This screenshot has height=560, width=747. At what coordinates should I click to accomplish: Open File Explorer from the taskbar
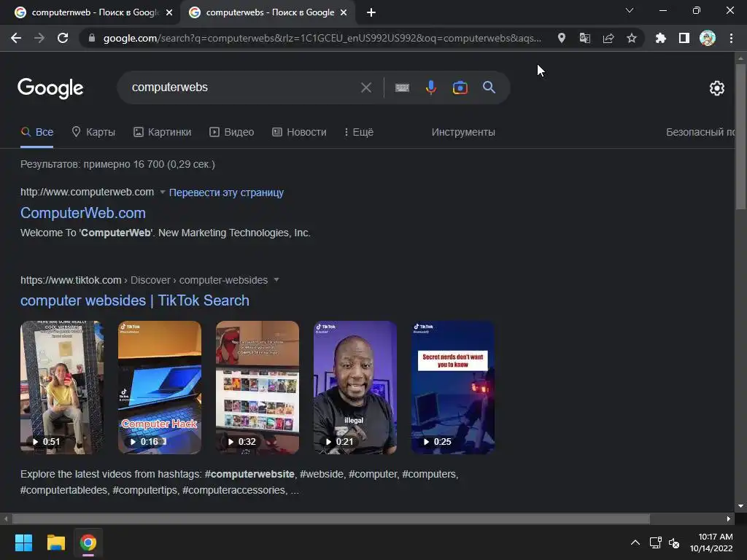tap(55, 542)
